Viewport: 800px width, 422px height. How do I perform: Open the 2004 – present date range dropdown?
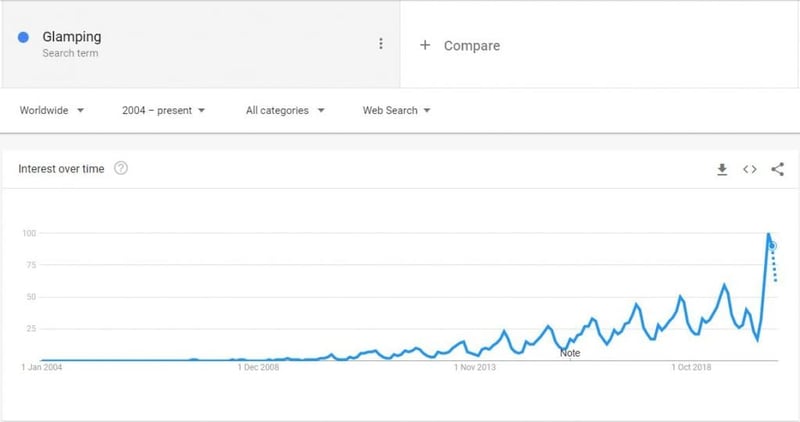[163, 110]
